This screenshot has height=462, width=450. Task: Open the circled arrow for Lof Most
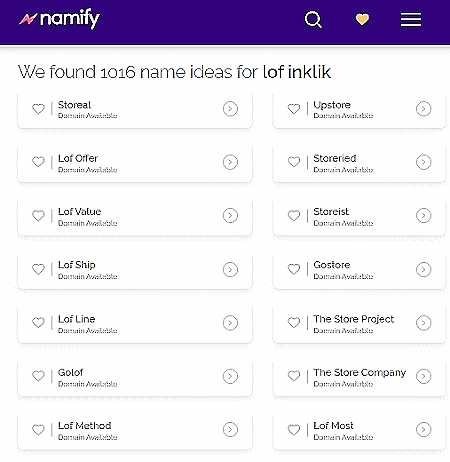[424, 430]
